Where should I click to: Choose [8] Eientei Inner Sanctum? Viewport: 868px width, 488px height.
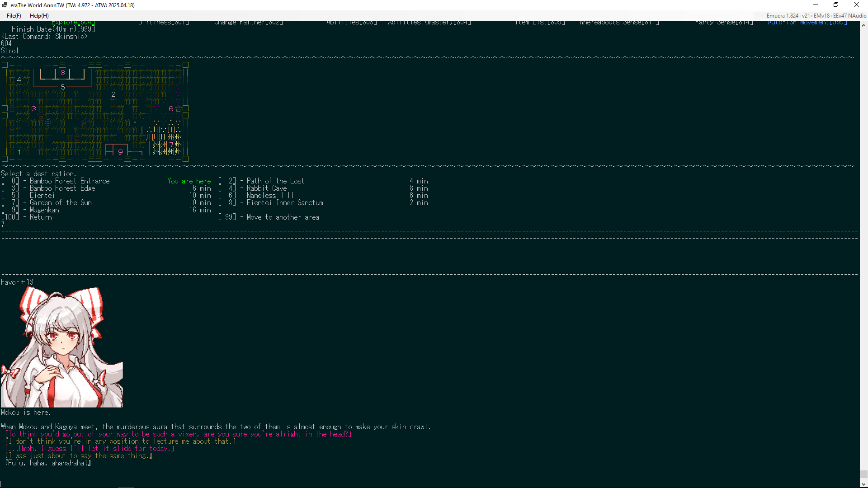tap(284, 203)
